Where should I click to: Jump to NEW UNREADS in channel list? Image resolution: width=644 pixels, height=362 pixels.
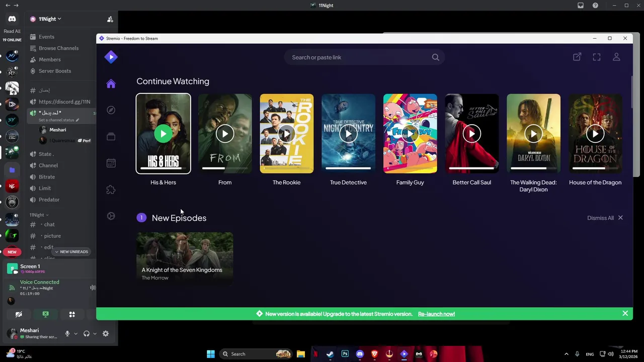[x=71, y=251]
